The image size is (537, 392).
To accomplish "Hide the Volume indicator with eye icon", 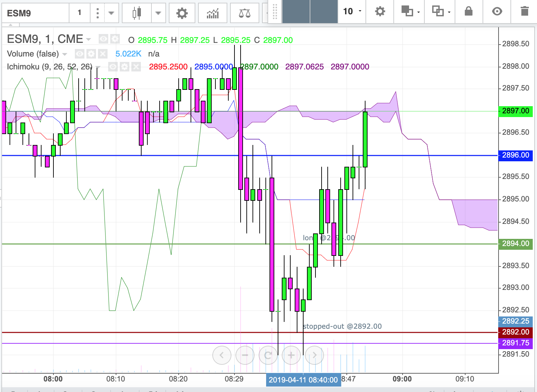I will pyautogui.click(x=80, y=54).
